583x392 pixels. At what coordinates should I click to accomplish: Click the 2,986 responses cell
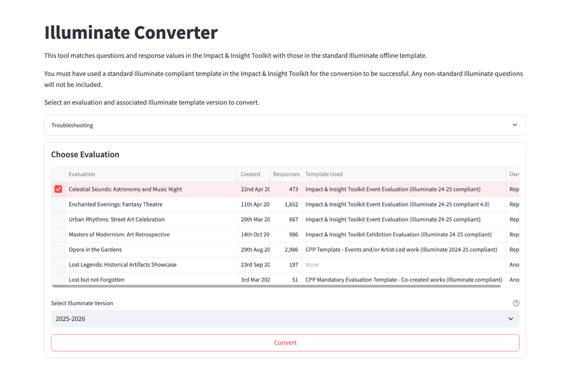point(291,250)
